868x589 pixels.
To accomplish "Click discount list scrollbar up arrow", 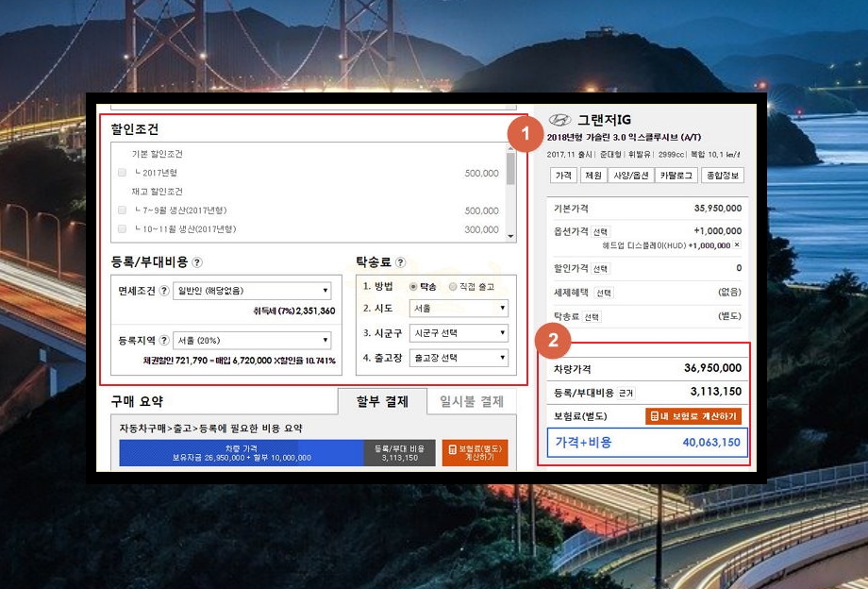I will (511, 147).
